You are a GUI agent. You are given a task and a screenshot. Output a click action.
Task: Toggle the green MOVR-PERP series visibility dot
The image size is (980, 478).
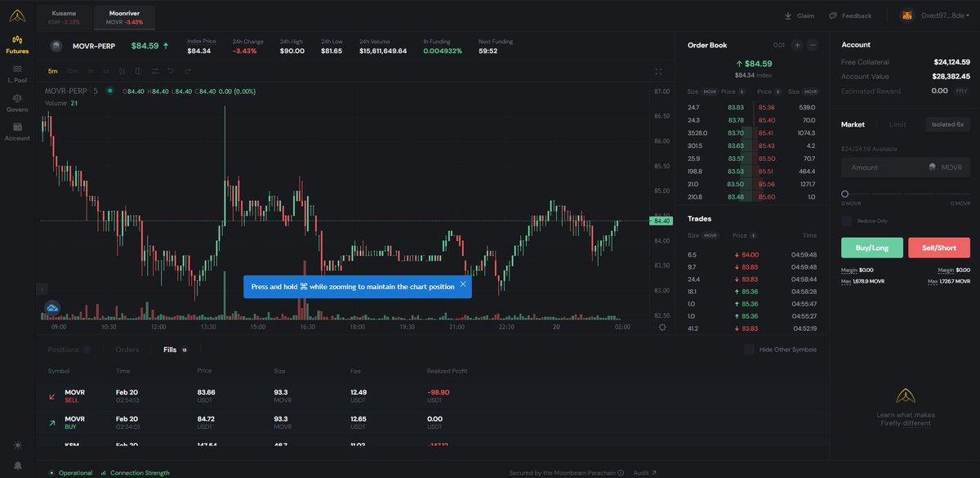click(109, 92)
